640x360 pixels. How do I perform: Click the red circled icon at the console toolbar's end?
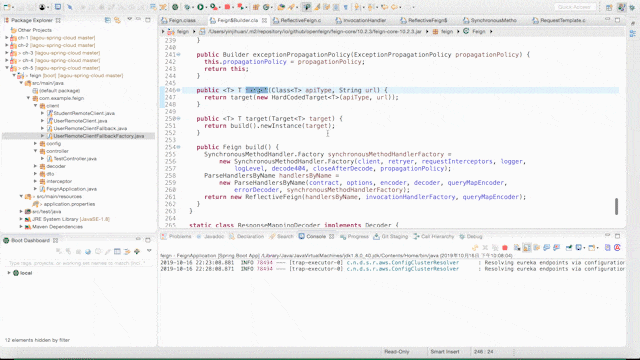coord(617,247)
